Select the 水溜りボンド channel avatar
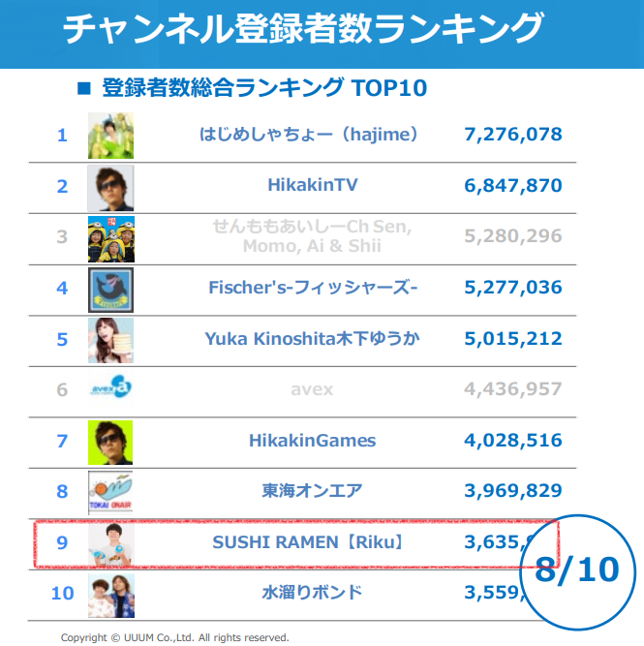 tap(111, 593)
